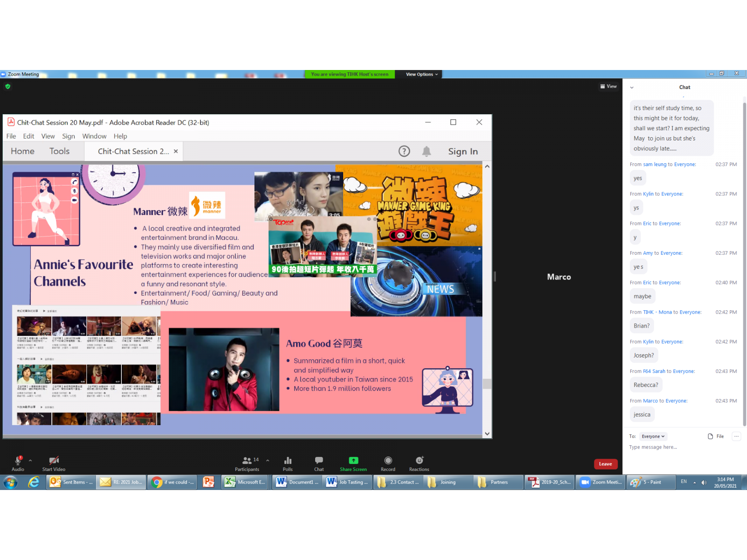Viewport: 747px width, 560px height.
Task: Click the red Leave button
Action: (606, 464)
